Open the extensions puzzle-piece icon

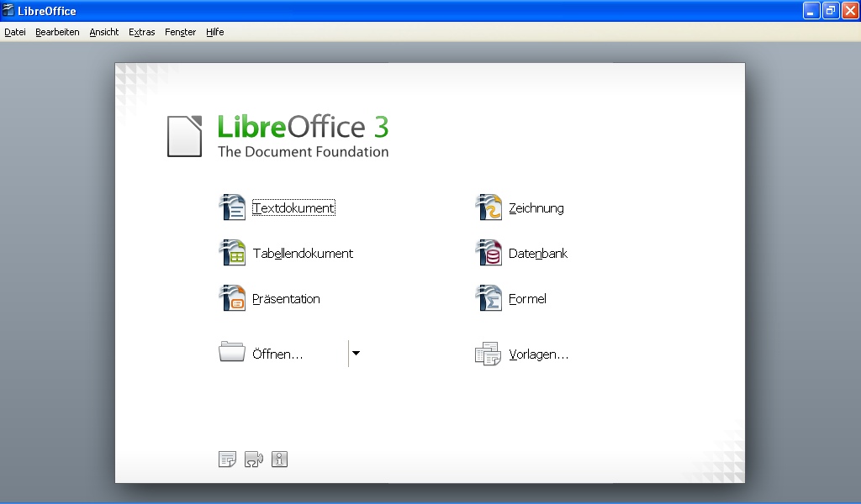coord(254,459)
